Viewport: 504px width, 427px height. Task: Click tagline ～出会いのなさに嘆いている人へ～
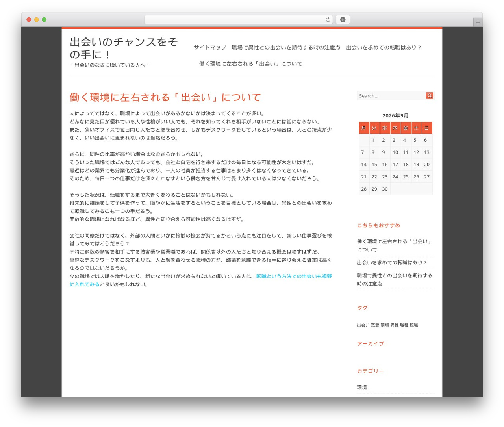coord(110,65)
